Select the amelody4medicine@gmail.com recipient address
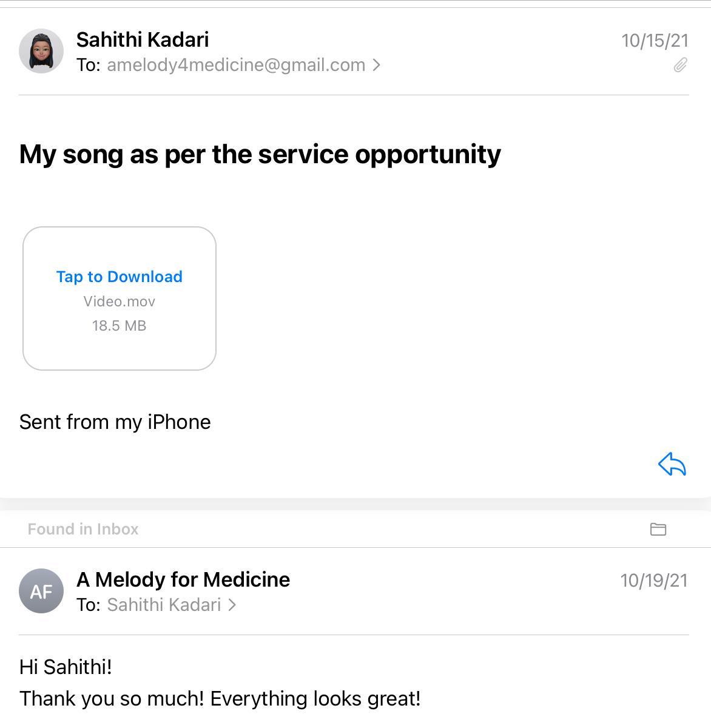 coord(236,65)
